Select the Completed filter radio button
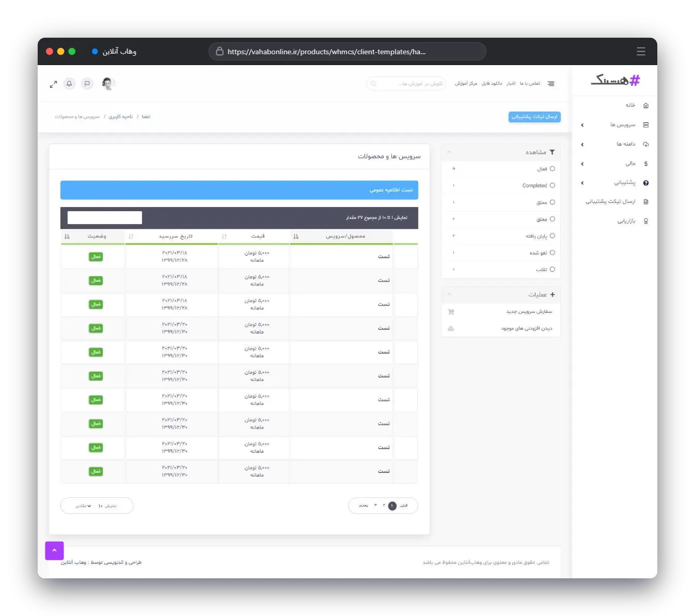695x616 pixels. tap(552, 185)
